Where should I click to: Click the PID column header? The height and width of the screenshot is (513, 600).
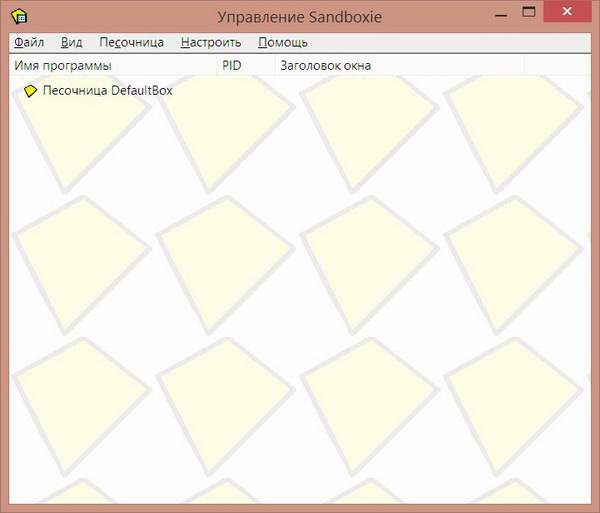coord(232,66)
